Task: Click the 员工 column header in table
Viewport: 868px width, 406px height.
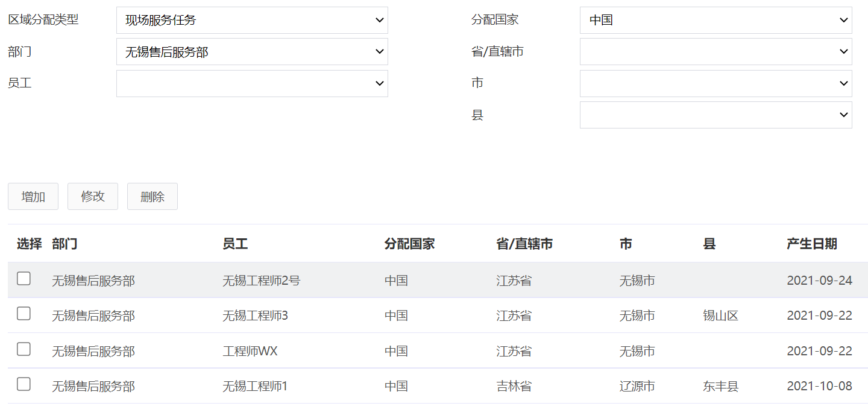Action: 235,244
